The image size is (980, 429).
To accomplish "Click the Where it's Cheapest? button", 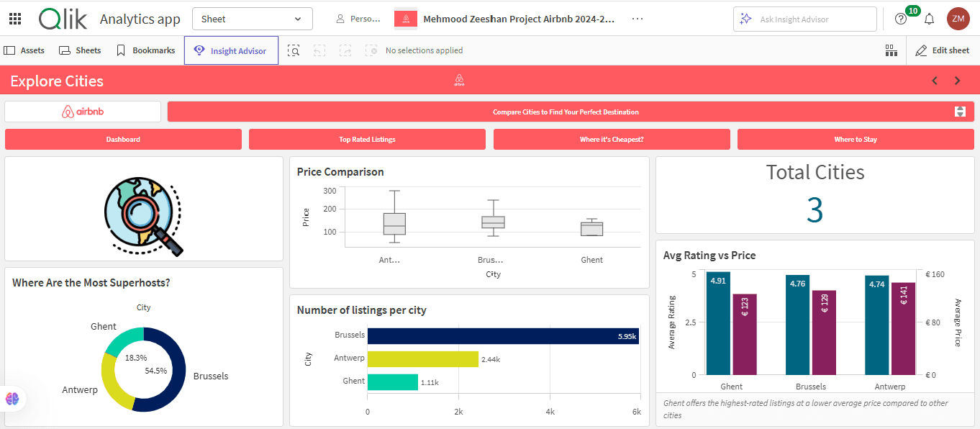I will 612,140.
